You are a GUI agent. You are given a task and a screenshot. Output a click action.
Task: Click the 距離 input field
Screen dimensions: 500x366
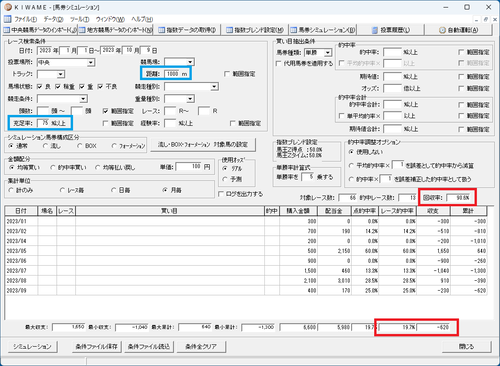pyautogui.click(x=177, y=74)
